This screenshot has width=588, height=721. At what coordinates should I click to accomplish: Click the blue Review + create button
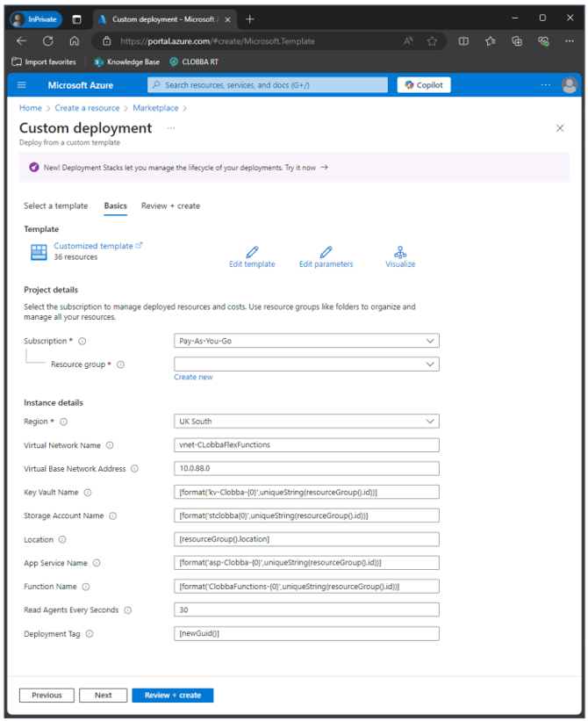coord(172,696)
